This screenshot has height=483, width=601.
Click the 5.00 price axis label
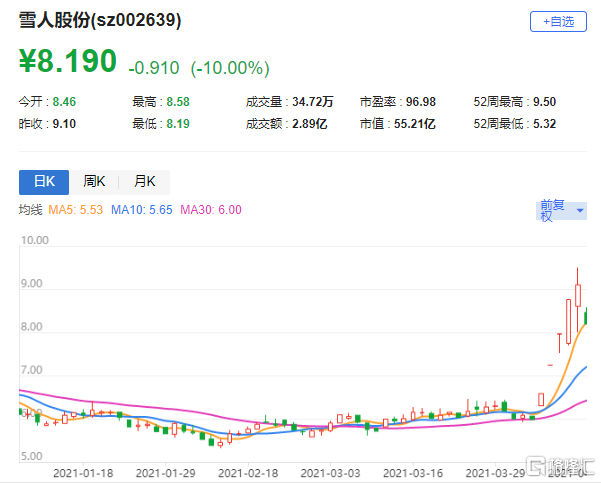(x=31, y=457)
